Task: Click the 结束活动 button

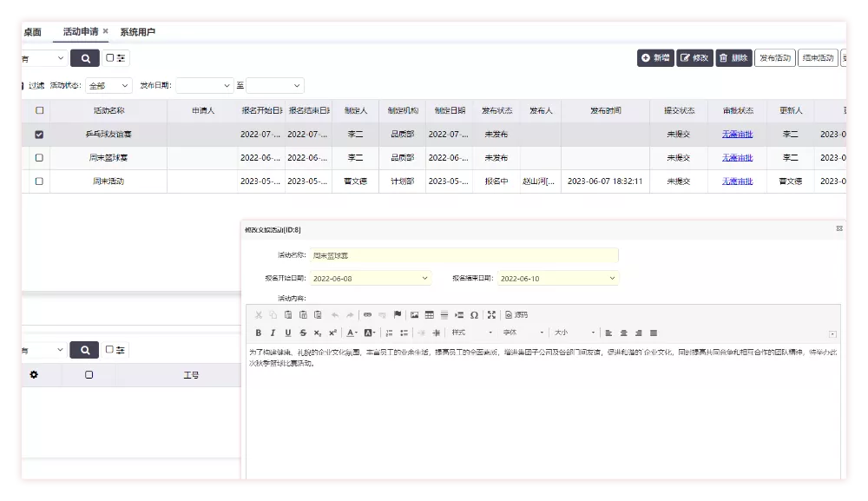Action: click(x=818, y=57)
